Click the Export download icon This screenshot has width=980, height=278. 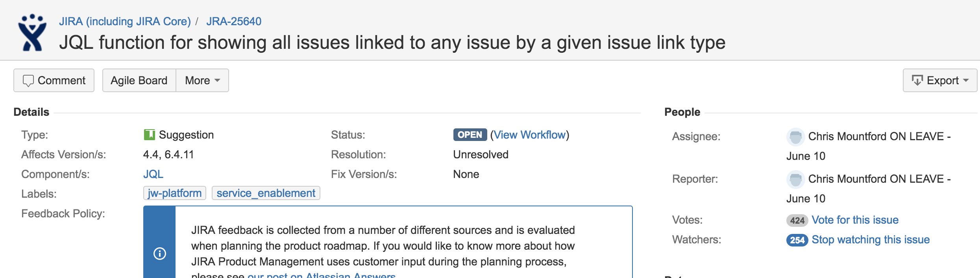click(x=917, y=81)
